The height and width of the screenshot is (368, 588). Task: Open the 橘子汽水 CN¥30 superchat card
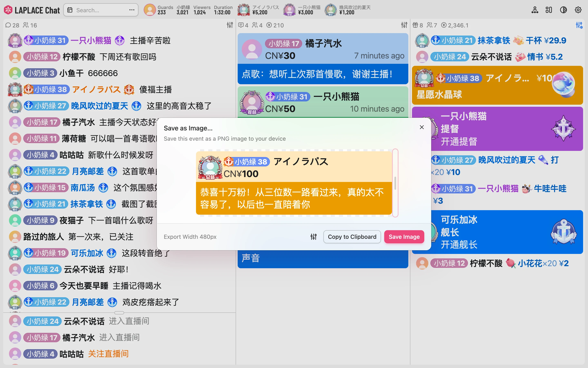tap(323, 59)
